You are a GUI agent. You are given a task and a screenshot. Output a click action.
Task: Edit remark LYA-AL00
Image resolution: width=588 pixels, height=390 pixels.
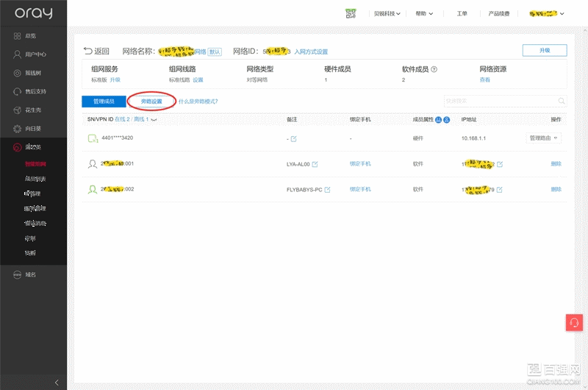pos(315,164)
